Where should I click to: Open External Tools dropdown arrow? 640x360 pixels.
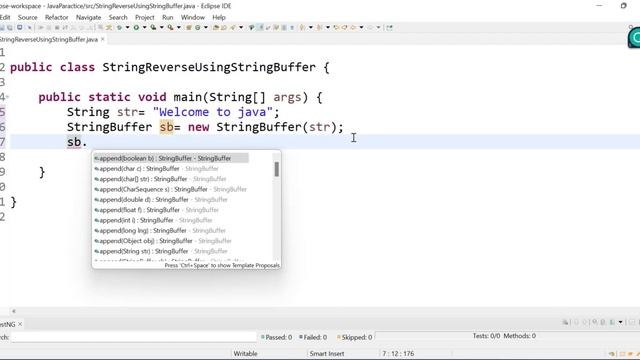tap(179, 28)
